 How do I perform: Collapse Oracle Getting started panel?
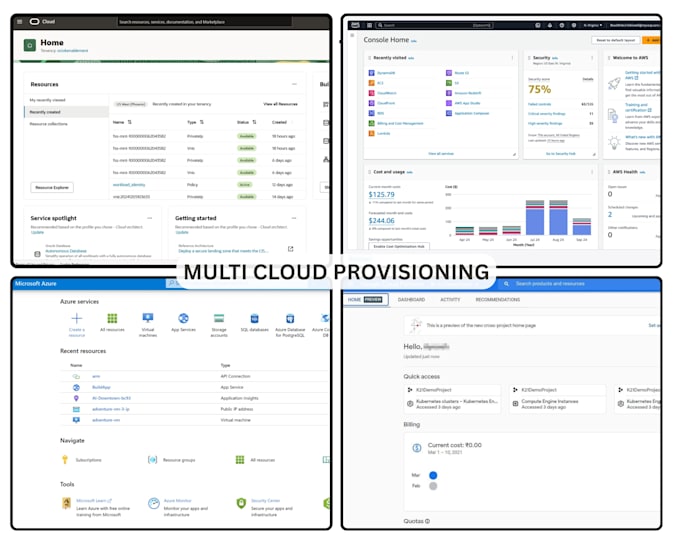[x=294, y=218]
